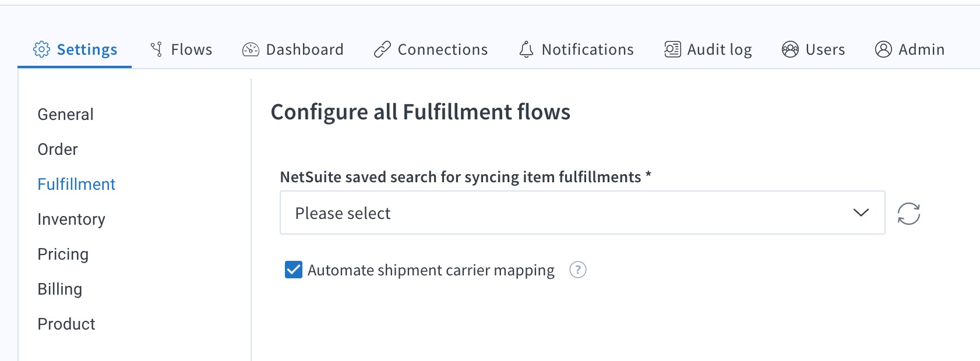Click the dropdown chevron arrow
Viewport: 980px width, 361px height.
click(x=861, y=213)
